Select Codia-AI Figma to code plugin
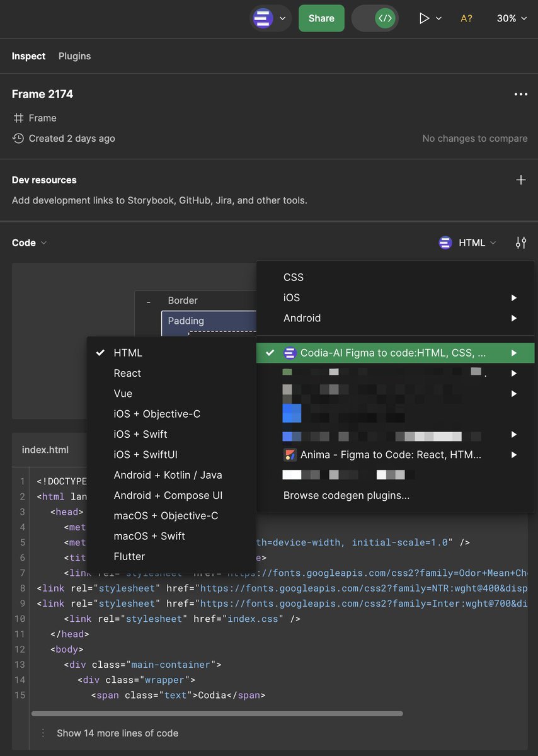This screenshot has height=756, width=538. tap(395, 353)
